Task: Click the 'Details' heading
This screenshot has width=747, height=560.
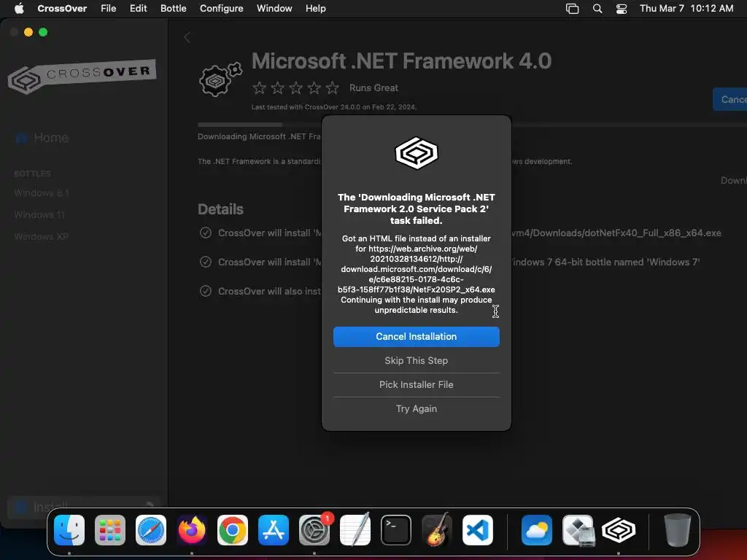Action: 220,209
